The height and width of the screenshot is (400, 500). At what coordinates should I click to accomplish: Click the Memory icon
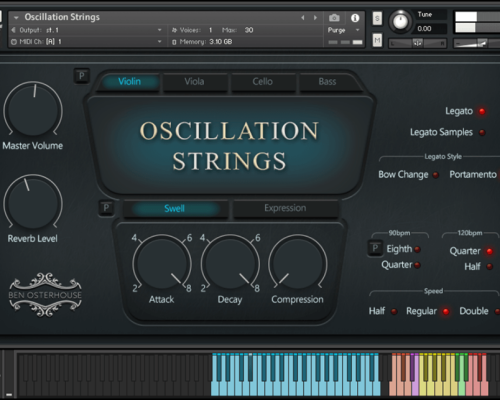[x=174, y=42]
